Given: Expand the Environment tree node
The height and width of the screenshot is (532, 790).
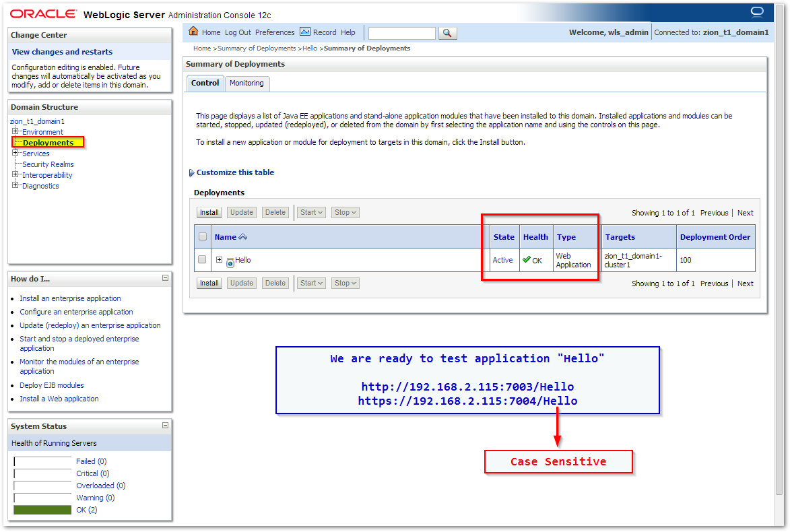Looking at the screenshot, I should pyautogui.click(x=15, y=131).
